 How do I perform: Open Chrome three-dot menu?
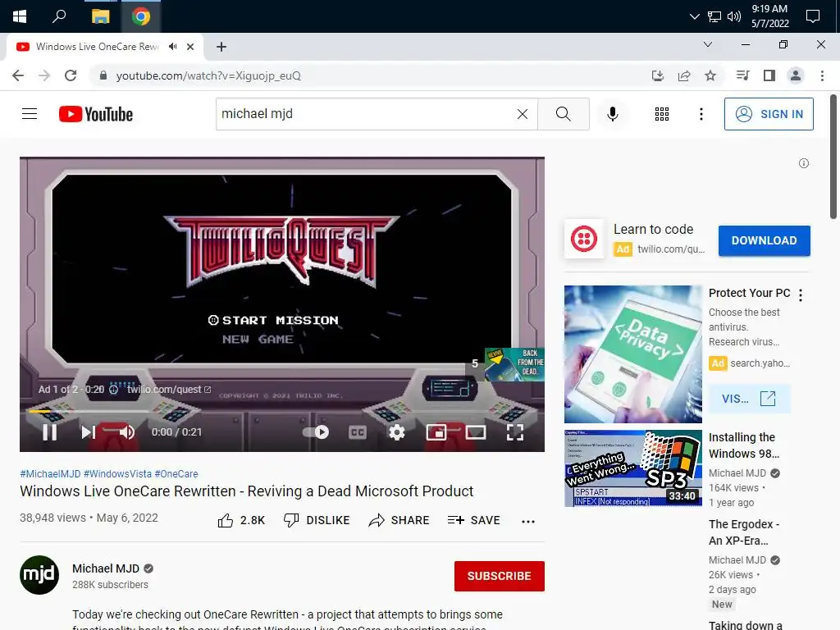pos(822,75)
